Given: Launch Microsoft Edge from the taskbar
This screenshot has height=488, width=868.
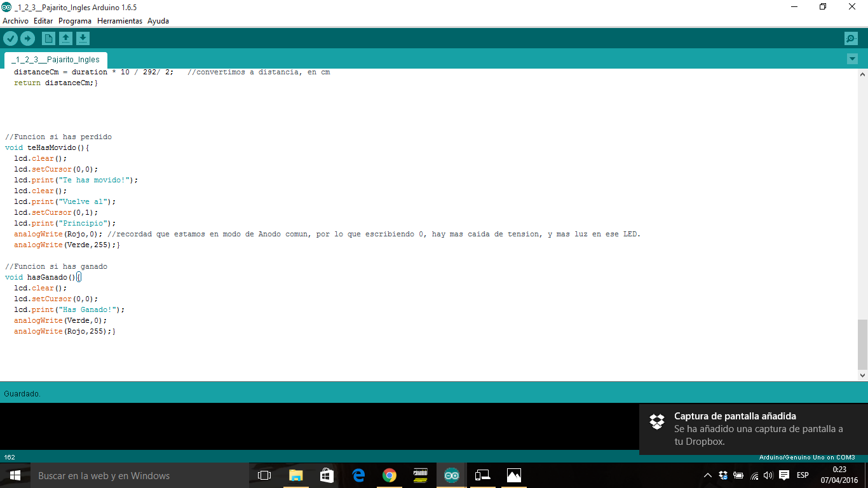Looking at the screenshot, I should [x=358, y=475].
